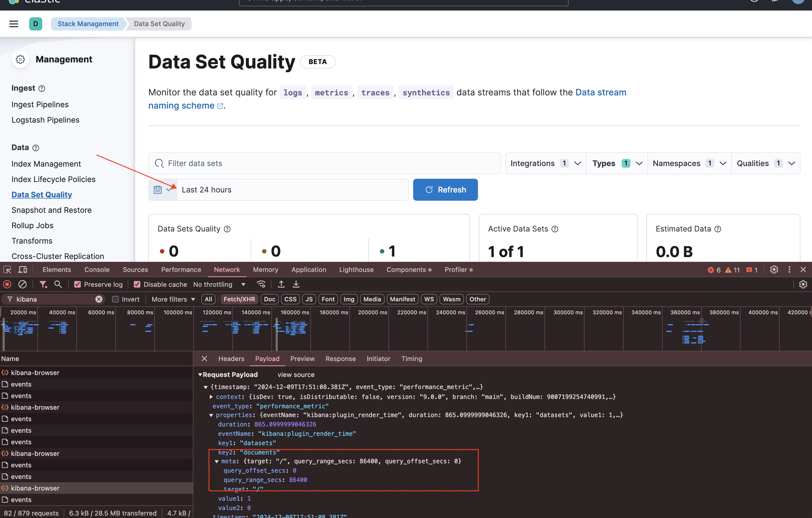Open Index Management in sidebar
The width and height of the screenshot is (812, 518).
tap(46, 164)
